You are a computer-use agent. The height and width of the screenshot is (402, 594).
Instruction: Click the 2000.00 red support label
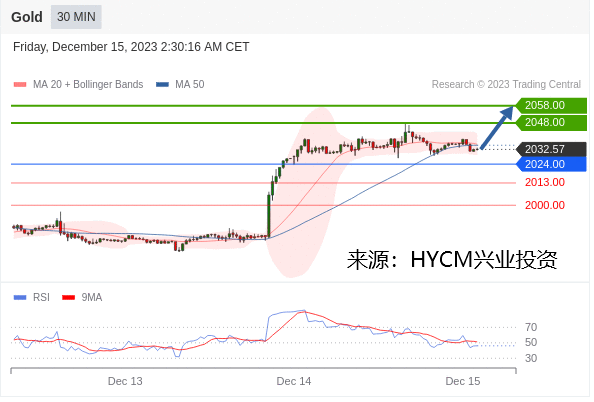(x=545, y=205)
